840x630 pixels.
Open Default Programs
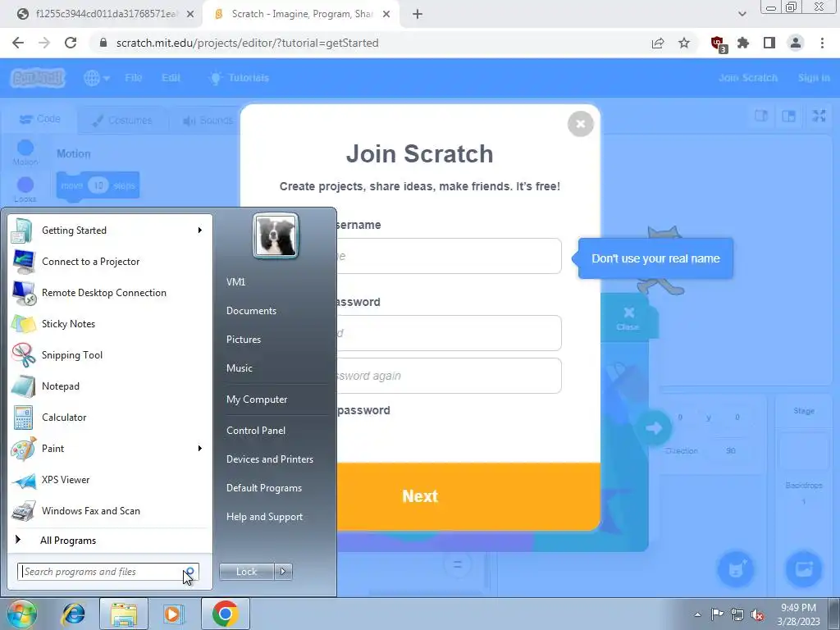tap(264, 488)
